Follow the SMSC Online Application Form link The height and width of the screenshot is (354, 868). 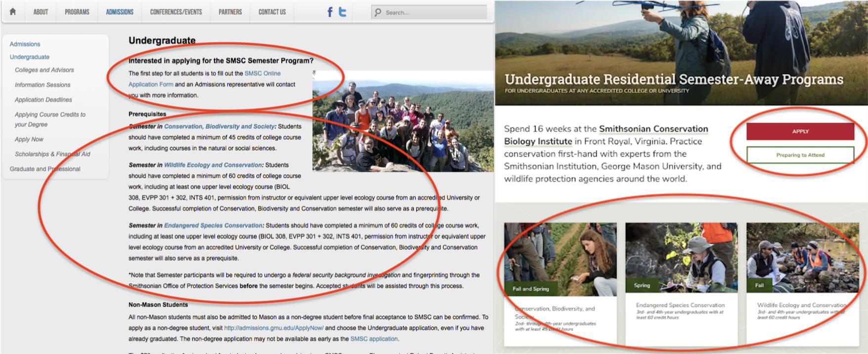(x=205, y=79)
